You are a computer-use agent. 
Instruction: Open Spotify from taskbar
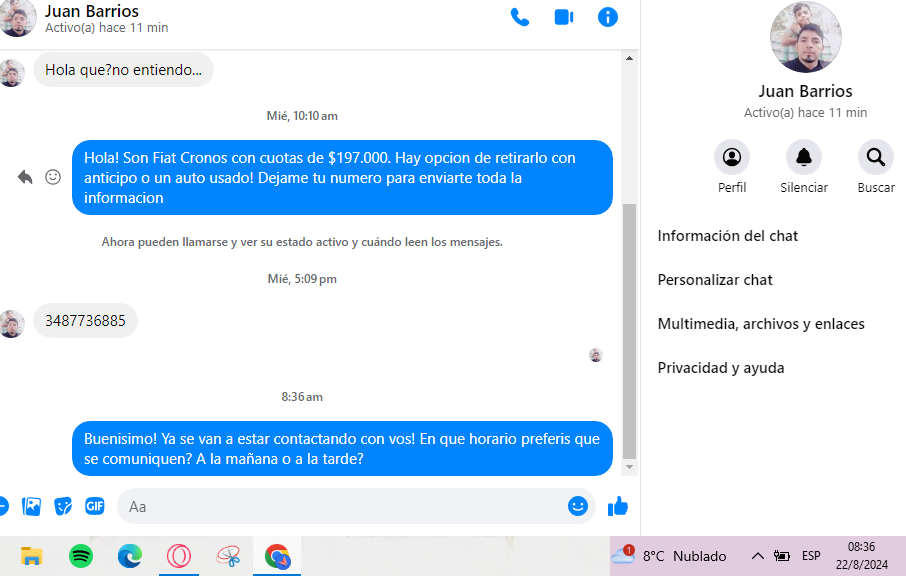pyautogui.click(x=81, y=556)
